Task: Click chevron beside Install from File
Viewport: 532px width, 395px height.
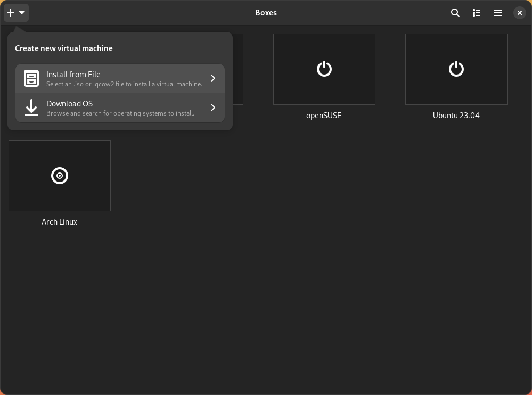Action: coord(212,78)
